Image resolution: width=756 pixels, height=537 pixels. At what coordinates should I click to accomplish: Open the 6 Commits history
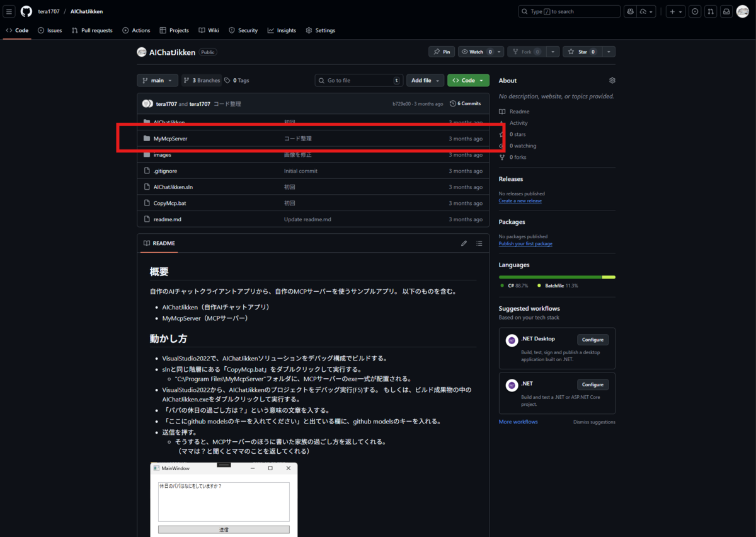point(465,103)
